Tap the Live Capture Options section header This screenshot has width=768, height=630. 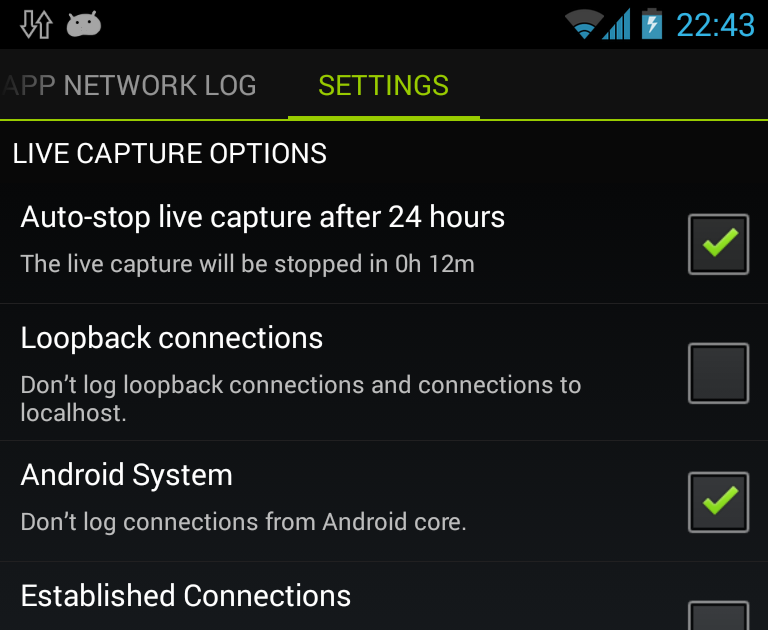169,153
